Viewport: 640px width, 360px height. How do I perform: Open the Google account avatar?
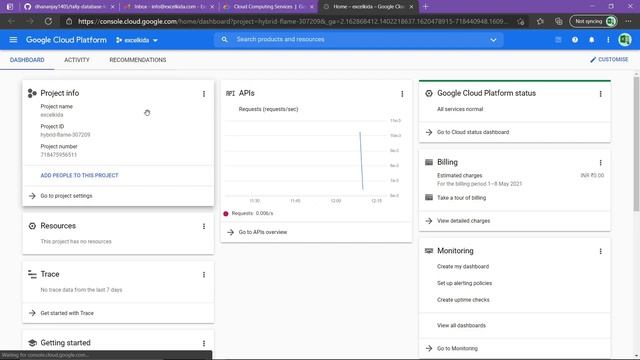point(624,40)
